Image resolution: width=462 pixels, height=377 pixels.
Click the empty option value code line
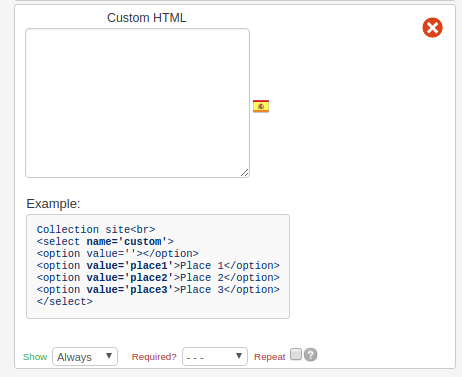click(118, 254)
